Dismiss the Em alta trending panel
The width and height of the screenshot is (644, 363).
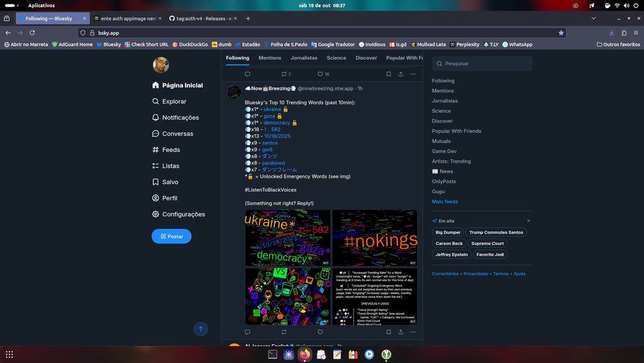pyautogui.click(x=529, y=221)
